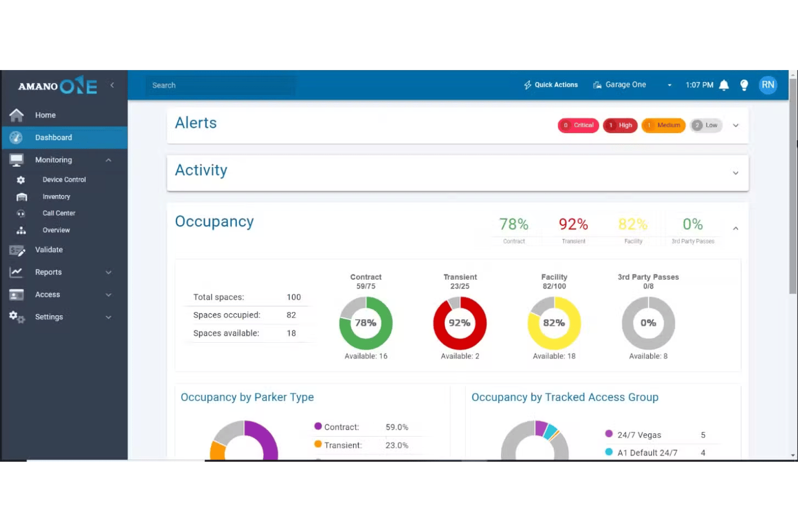
Task: Expand the Activity panel
Action: (735, 173)
